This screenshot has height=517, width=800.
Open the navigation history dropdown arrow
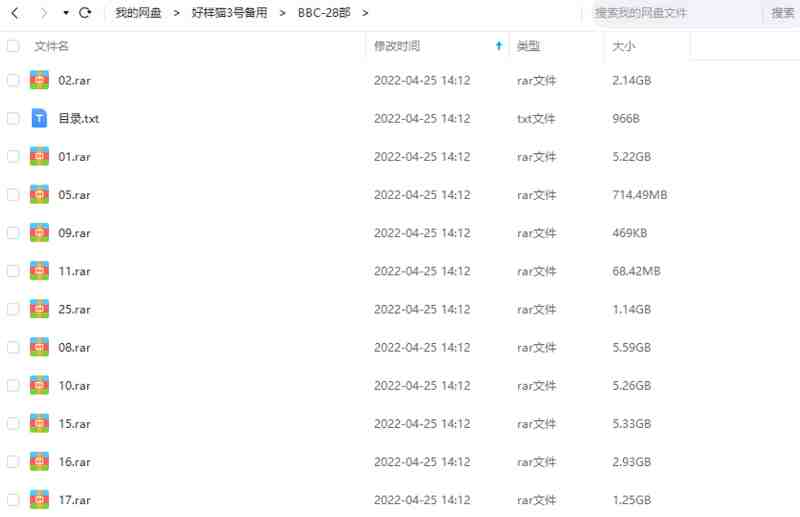pyautogui.click(x=65, y=13)
